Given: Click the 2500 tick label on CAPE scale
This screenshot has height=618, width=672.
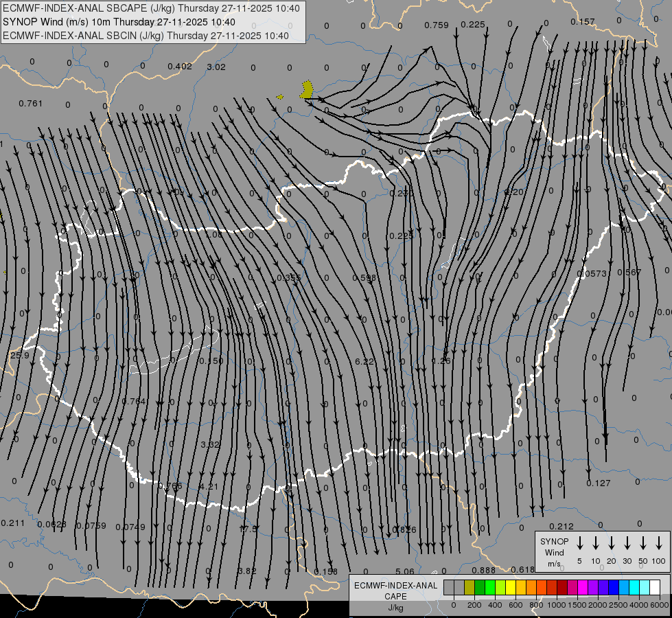Looking at the screenshot, I should pyautogui.click(x=618, y=605).
